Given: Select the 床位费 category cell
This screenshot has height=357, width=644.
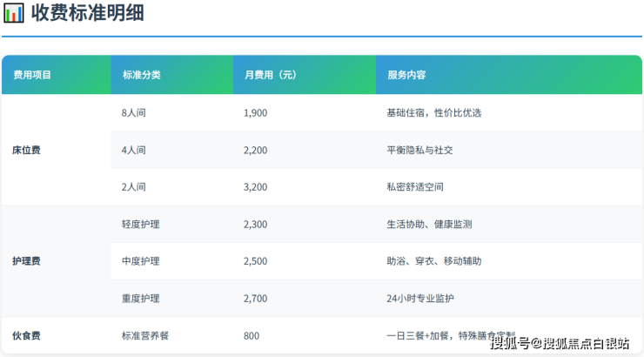Looking at the screenshot, I should tap(26, 150).
